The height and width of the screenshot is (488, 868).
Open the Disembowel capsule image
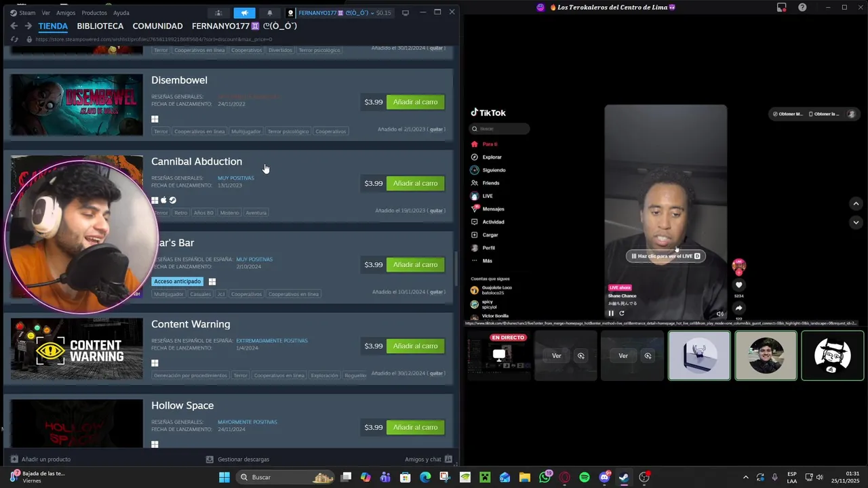(77, 104)
